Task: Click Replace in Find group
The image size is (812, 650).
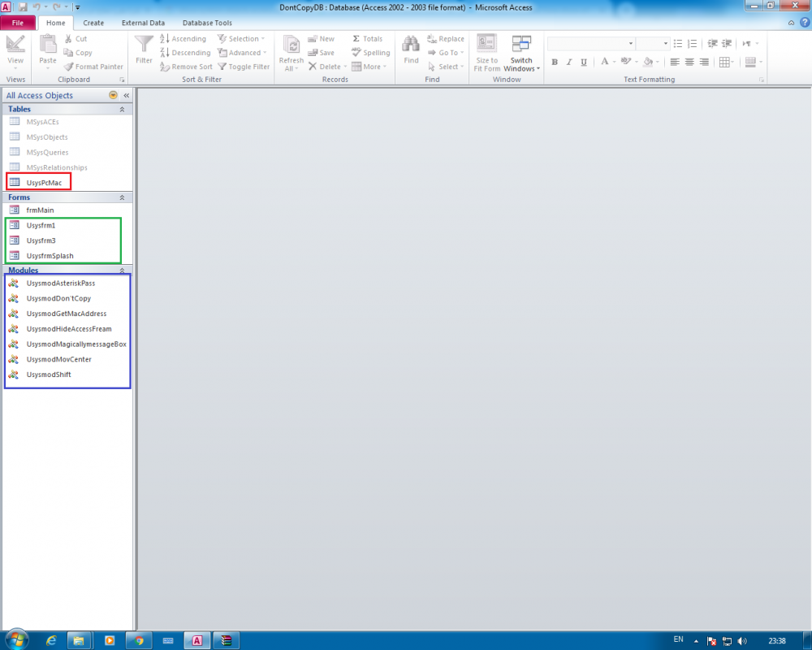Action: coord(445,39)
